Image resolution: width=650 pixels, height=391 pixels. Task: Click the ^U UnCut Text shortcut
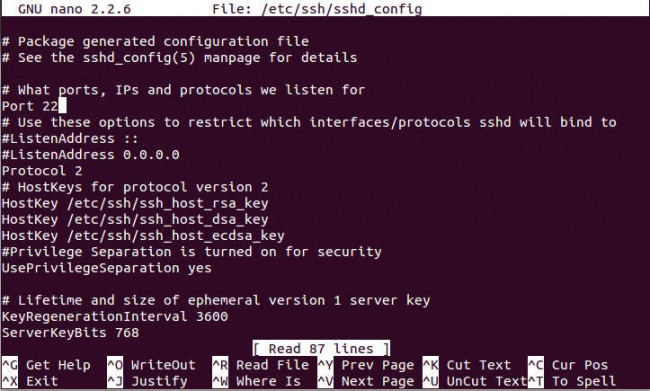pyautogui.click(x=475, y=381)
